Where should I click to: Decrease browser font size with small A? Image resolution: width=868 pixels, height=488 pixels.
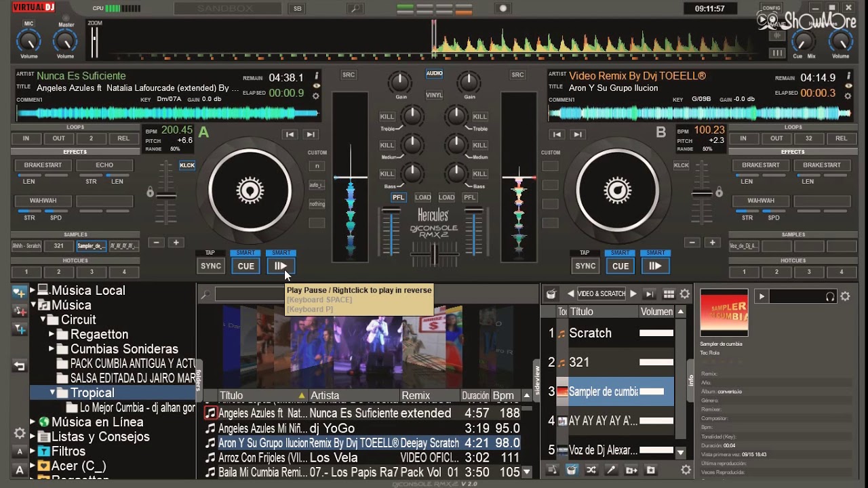click(20, 451)
